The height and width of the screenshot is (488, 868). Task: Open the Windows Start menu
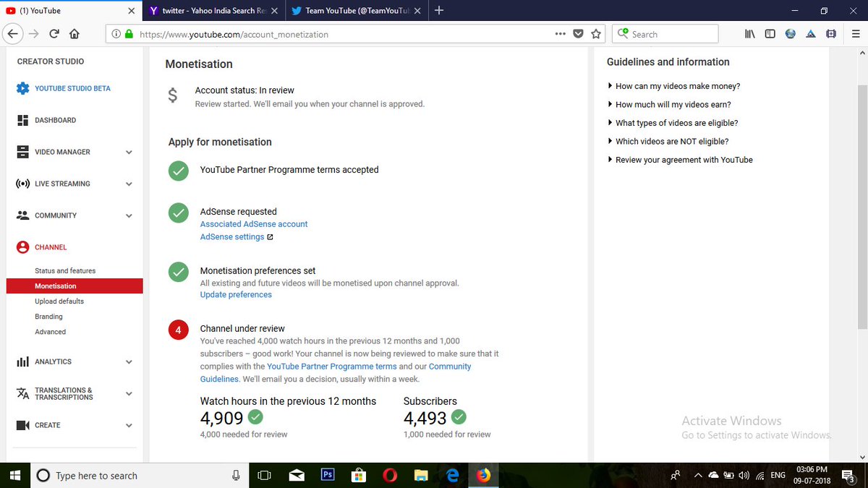coord(14,475)
